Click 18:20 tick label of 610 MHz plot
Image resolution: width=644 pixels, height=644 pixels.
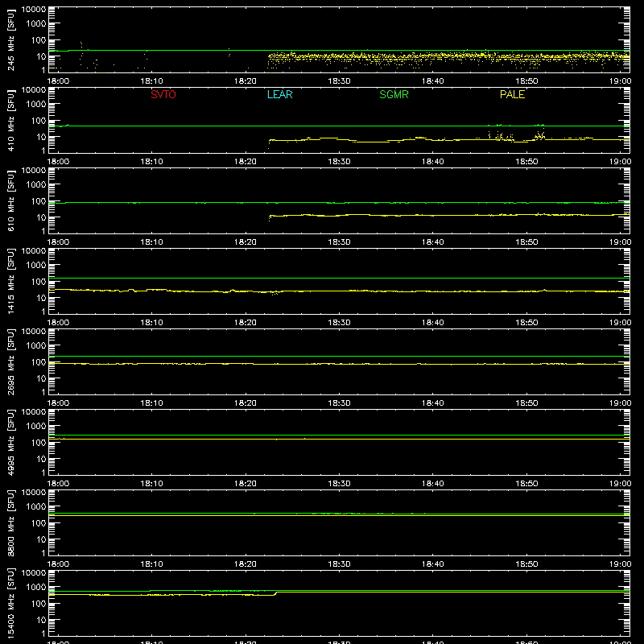[x=246, y=242]
